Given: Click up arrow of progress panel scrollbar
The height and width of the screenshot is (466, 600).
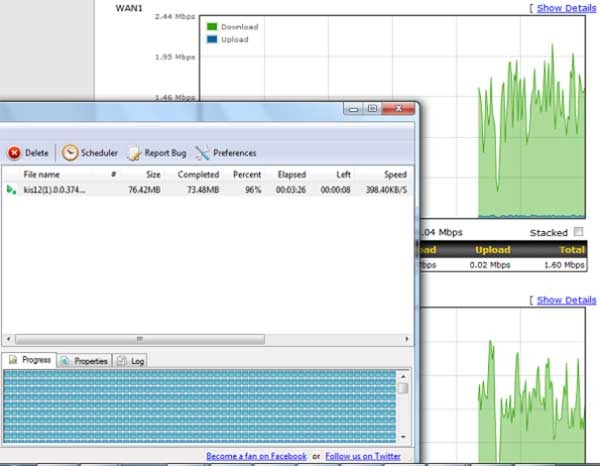Looking at the screenshot, I should click(x=403, y=376).
